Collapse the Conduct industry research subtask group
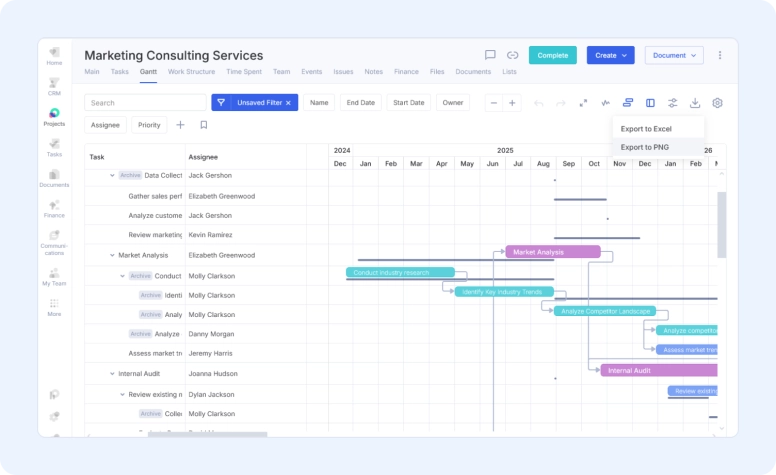 click(x=122, y=276)
